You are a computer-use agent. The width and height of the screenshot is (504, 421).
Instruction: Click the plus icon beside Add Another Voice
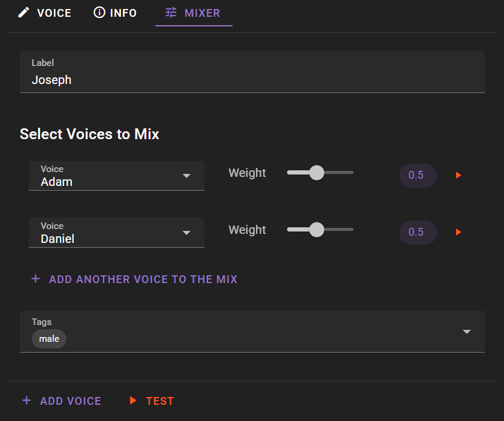36,278
